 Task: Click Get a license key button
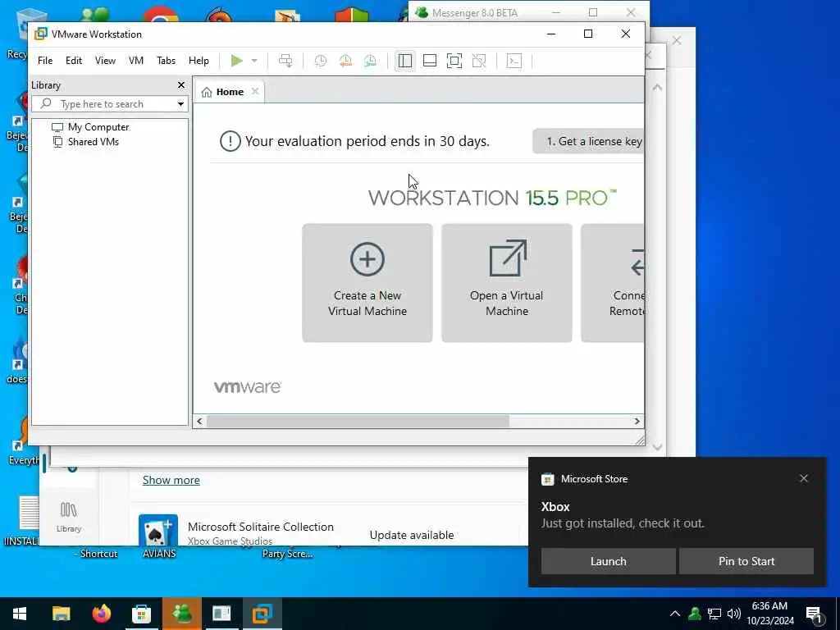coord(588,141)
